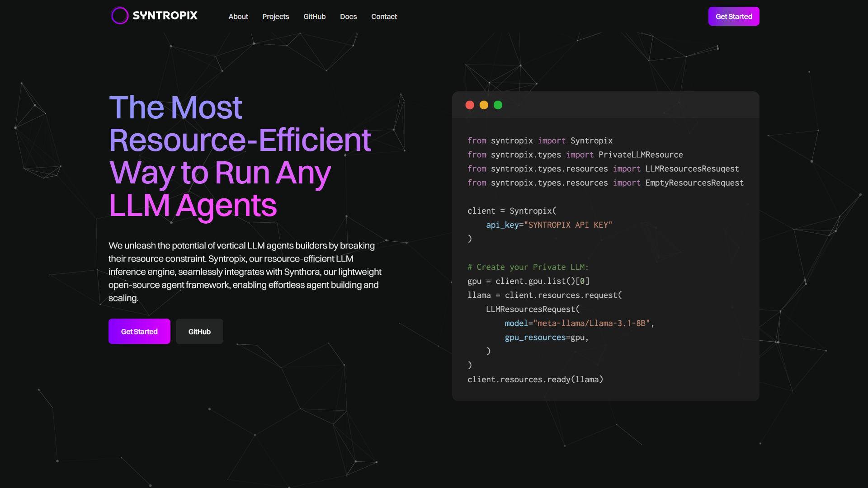Click the yellow dot in code window
This screenshot has width=868, height=488.
[x=484, y=105]
